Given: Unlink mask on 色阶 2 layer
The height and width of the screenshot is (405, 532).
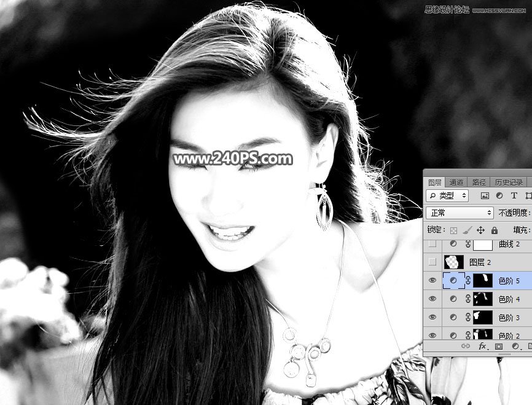Looking at the screenshot, I should pyautogui.click(x=468, y=335).
